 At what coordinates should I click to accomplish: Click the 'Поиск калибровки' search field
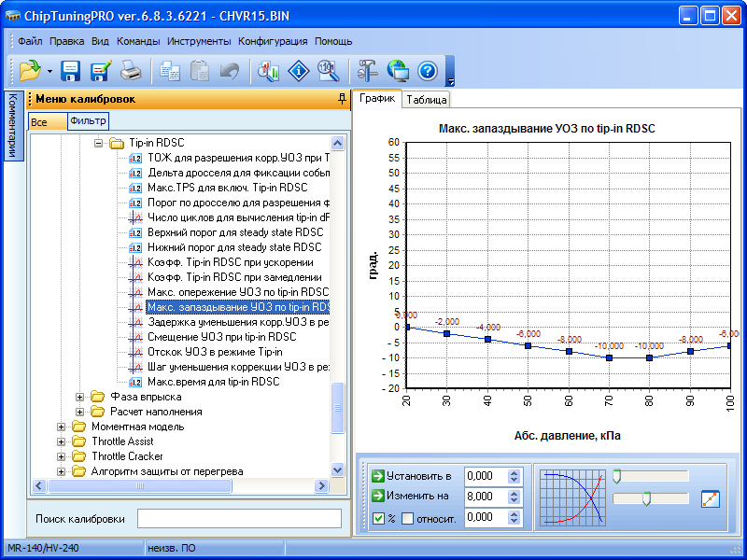239,518
